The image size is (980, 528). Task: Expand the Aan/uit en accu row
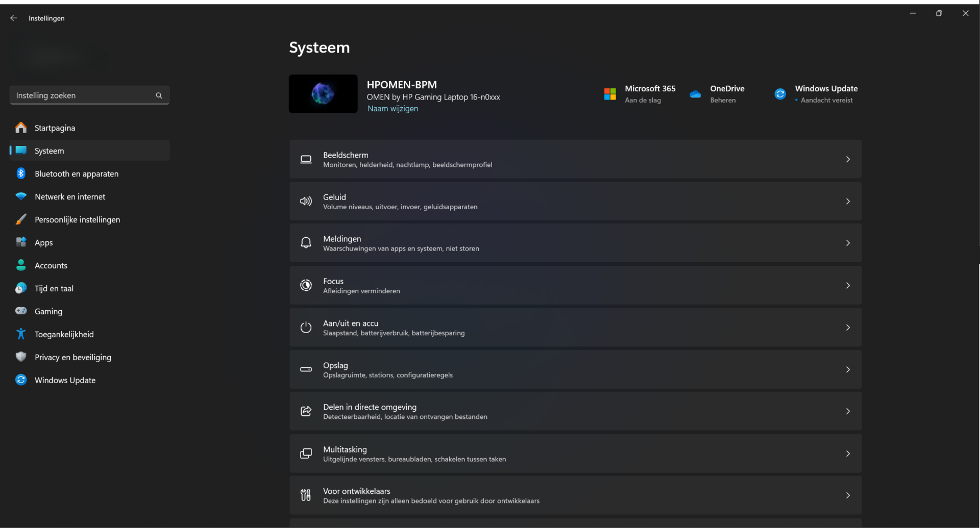click(x=848, y=327)
